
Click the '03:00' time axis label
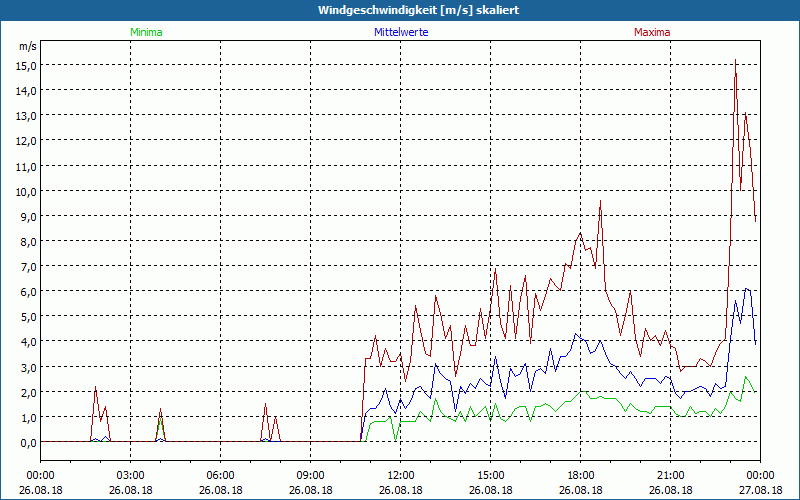click(131, 476)
